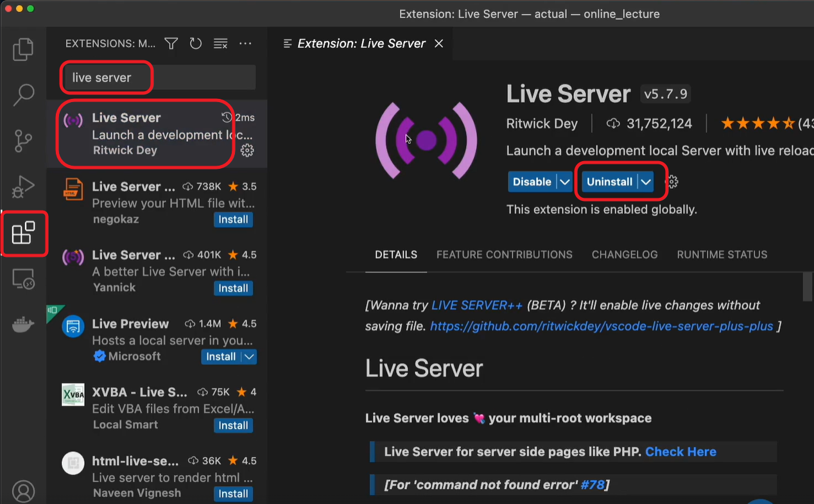This screenshot has width=814, height=504.
Task: Select the negokaz Live Server extension
Action: (157, 203)
